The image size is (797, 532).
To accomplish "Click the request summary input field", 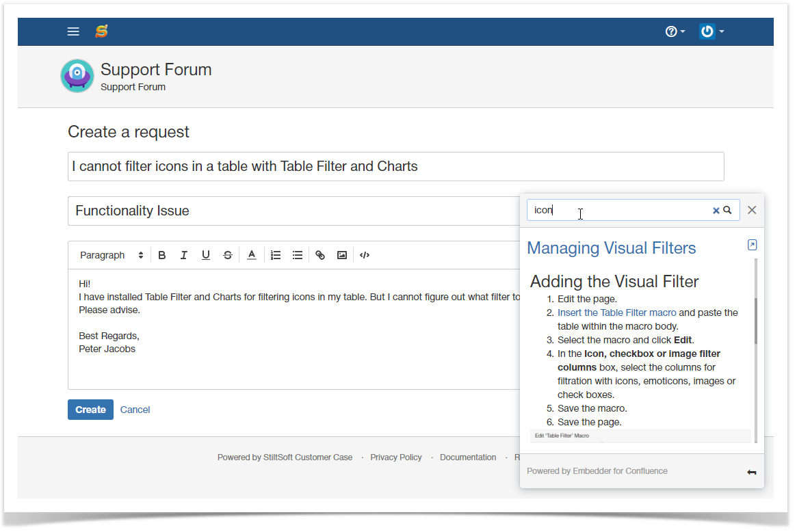I will pyautogui.click(x=395, y=167).
